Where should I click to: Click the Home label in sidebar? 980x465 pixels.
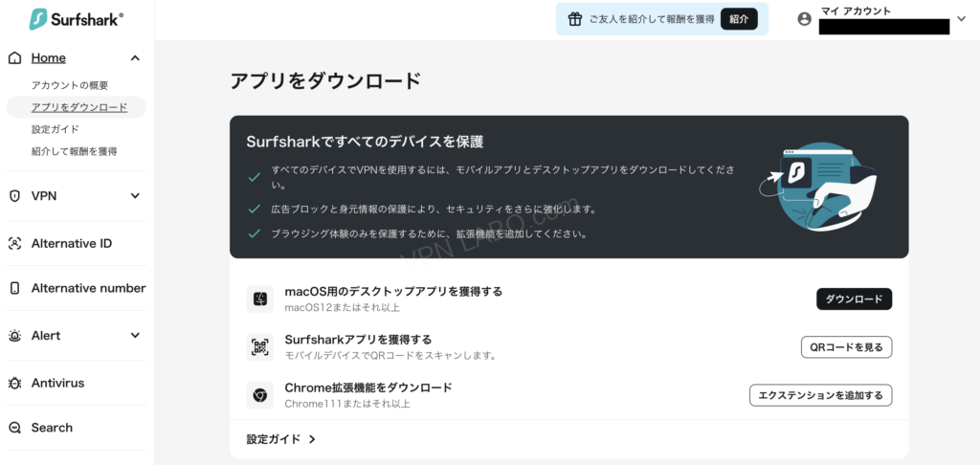49,58
